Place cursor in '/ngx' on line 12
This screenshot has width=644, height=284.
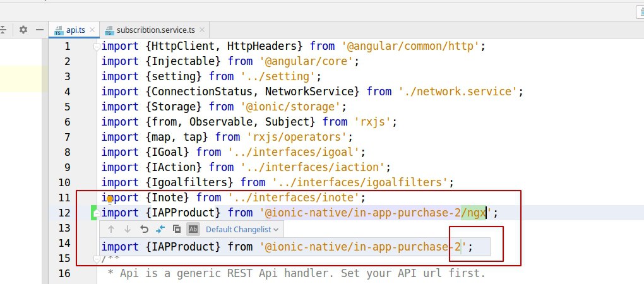click(474, 213)
